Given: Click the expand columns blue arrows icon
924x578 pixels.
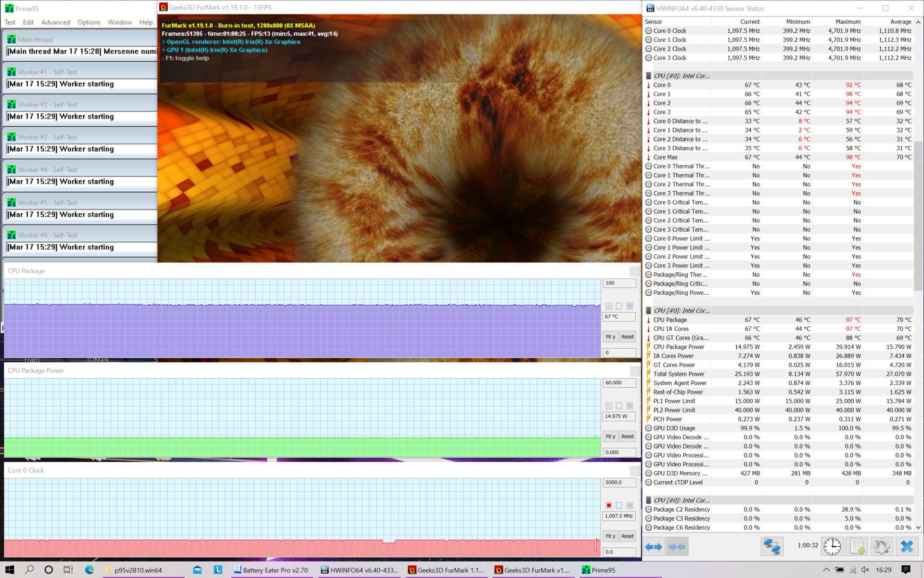Looking at the screenshot, I should 654,547.
